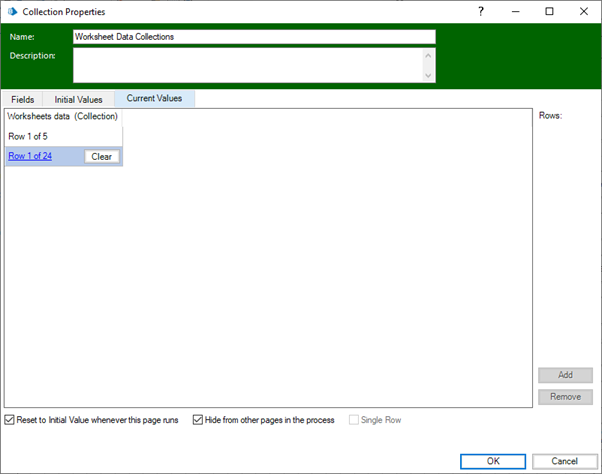Click the 'Rows:' label

click(x=550, y=116)
